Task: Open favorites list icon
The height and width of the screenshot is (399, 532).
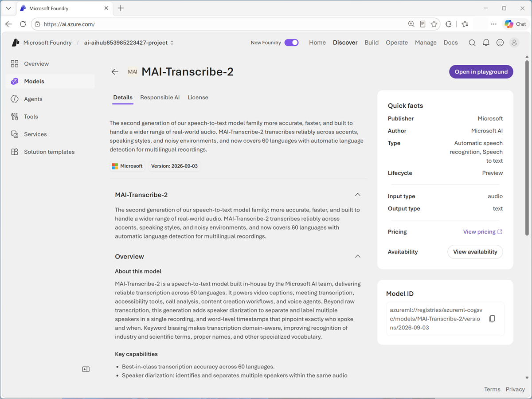Action: click(x=465, y=24)
